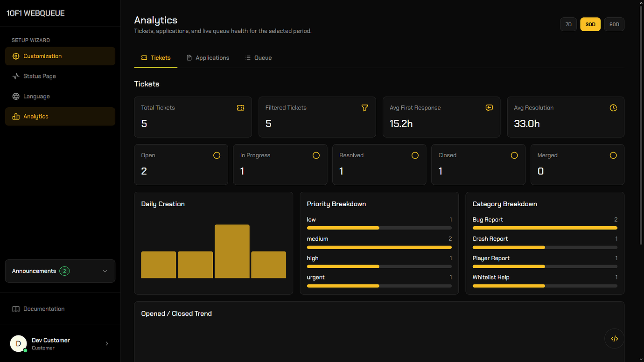Click the circle icon on In Progress card
This screenshot has height=362, width=644.
316,155
